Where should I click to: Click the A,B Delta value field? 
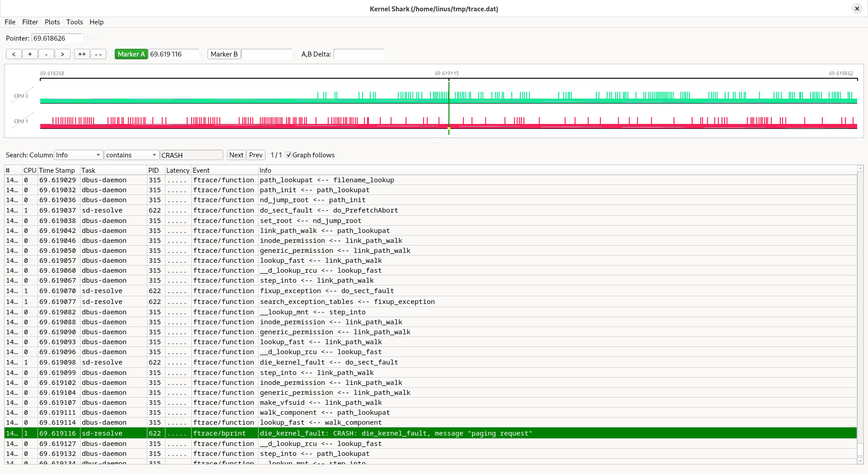[359, 54]
